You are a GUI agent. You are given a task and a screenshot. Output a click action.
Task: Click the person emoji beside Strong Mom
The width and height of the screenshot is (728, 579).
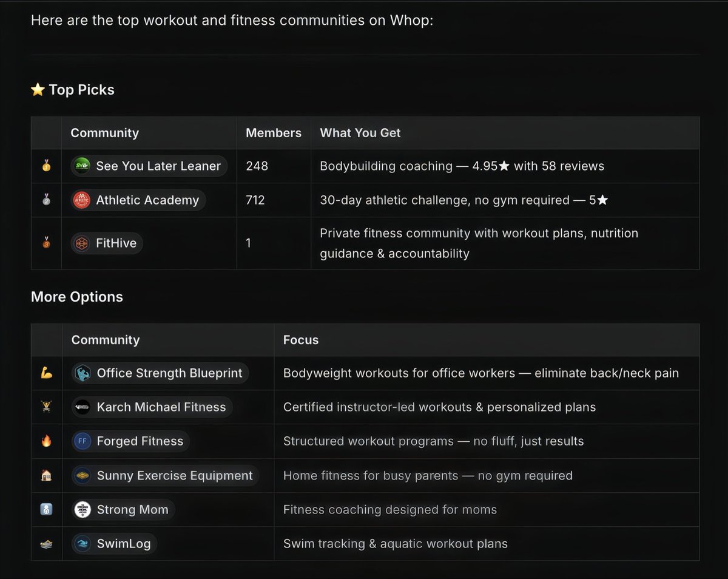46,510
